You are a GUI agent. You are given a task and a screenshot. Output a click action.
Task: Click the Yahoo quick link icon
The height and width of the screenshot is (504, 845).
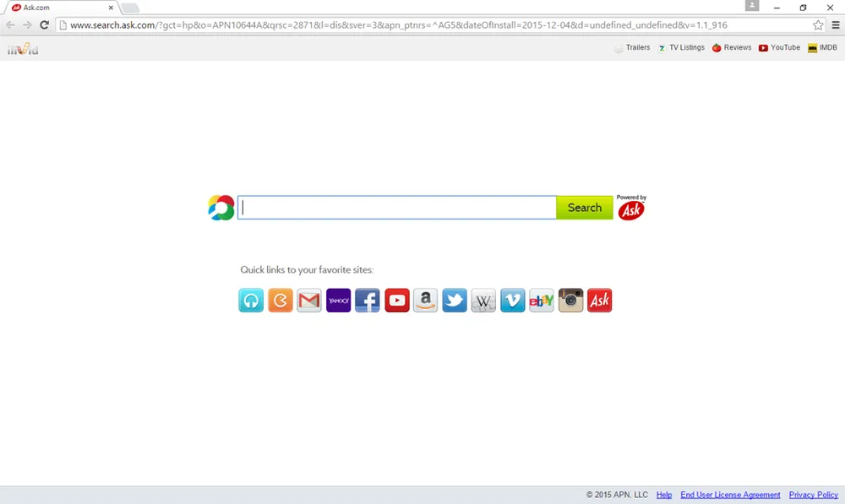coord(338,301)
